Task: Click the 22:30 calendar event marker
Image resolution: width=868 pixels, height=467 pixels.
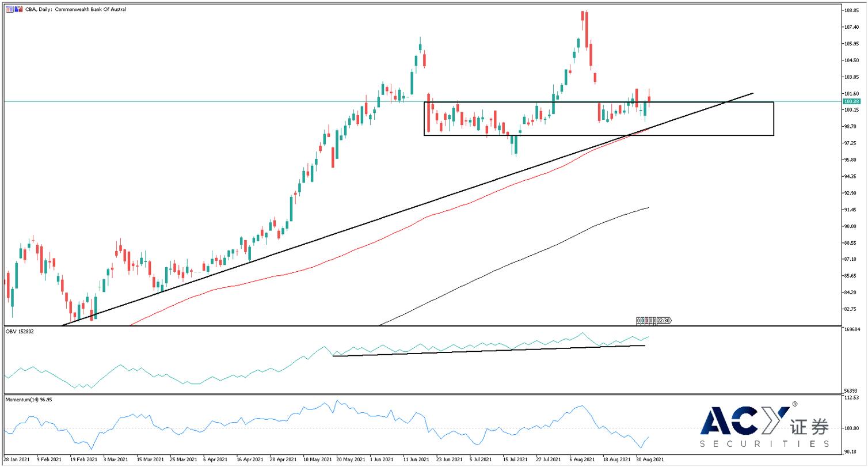Action: [x=664, y=320]
